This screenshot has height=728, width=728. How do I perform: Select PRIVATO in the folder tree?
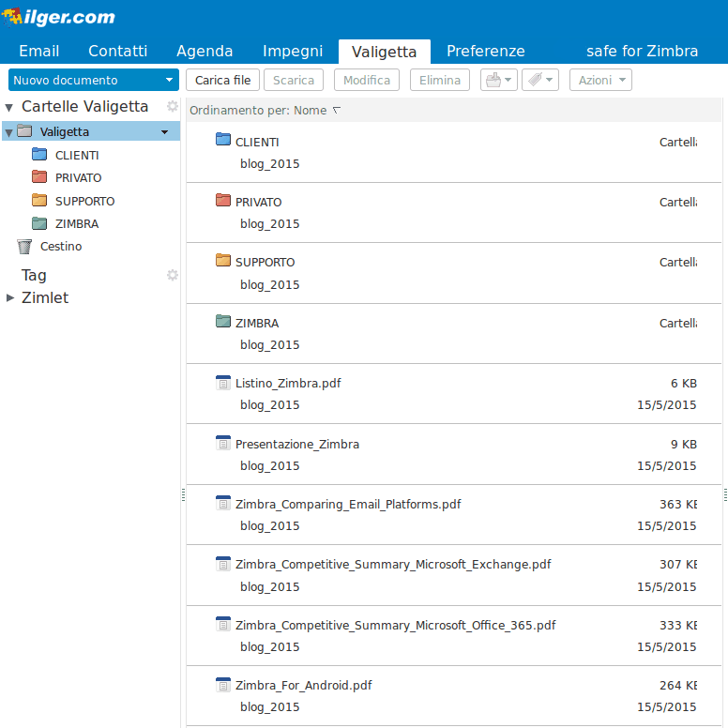(79, 178)
